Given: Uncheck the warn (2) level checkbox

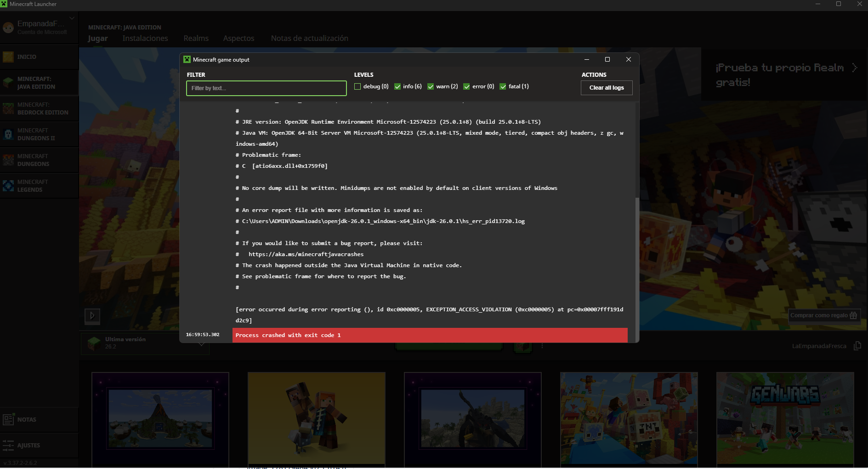Looking at the screenshot, I should click(431, 86).
